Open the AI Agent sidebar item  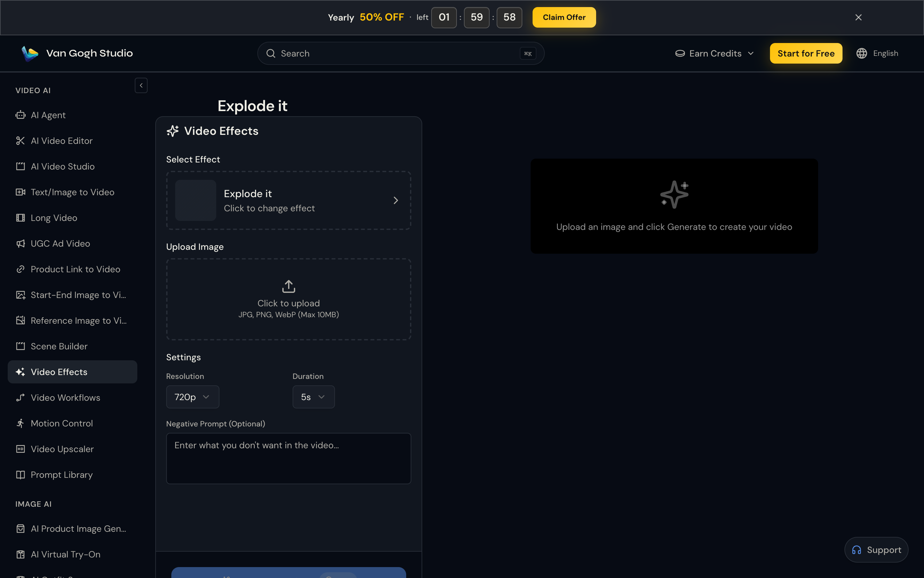tap(73, 115)
